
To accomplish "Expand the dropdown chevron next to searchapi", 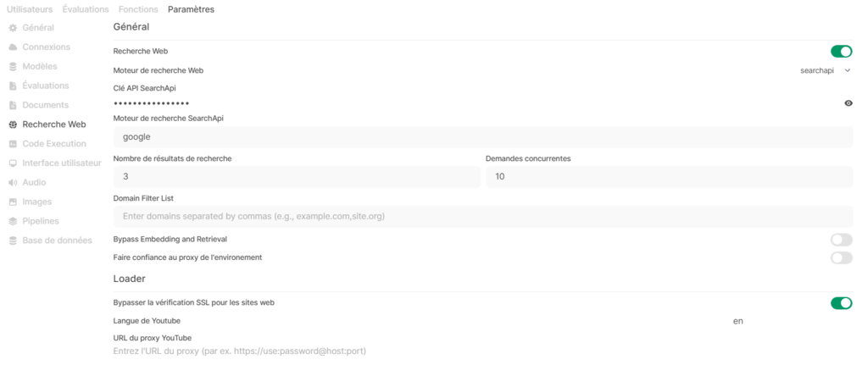I will tap(848, 71).
